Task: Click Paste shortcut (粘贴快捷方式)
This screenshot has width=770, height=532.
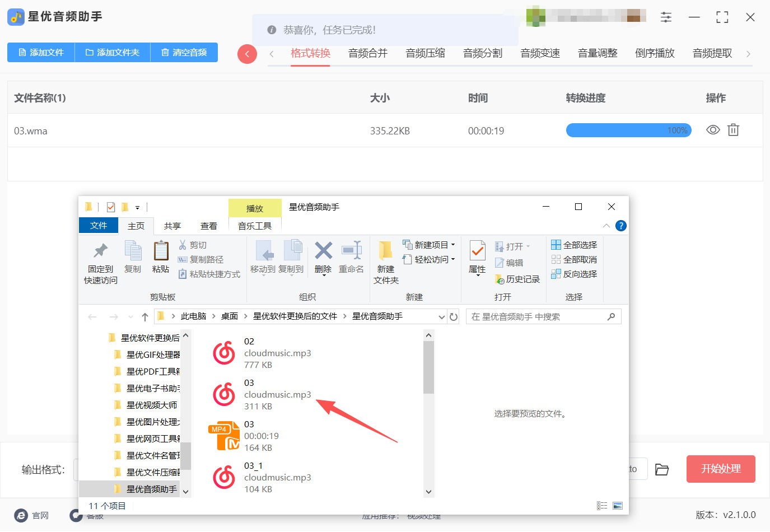Action: point(209,274)
